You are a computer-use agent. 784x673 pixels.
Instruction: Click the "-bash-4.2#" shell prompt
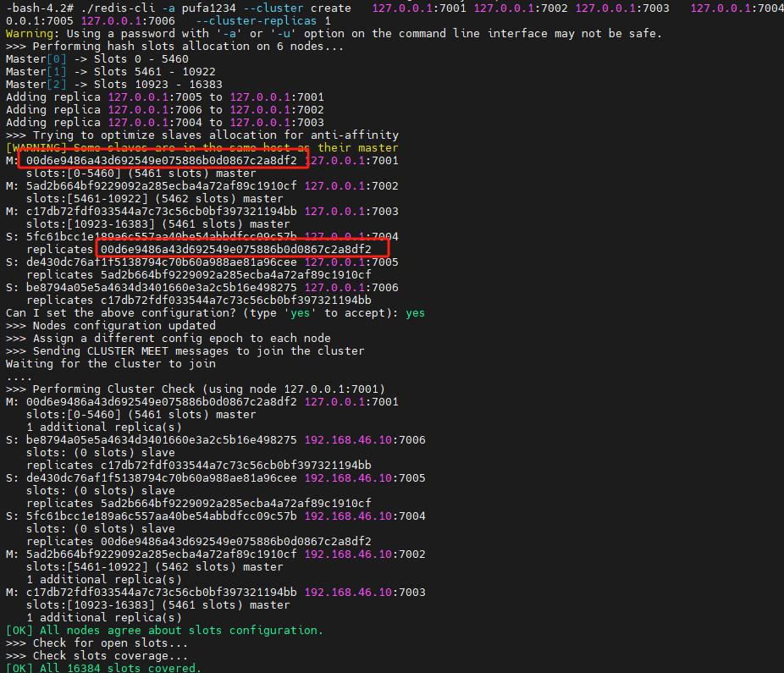40,8
